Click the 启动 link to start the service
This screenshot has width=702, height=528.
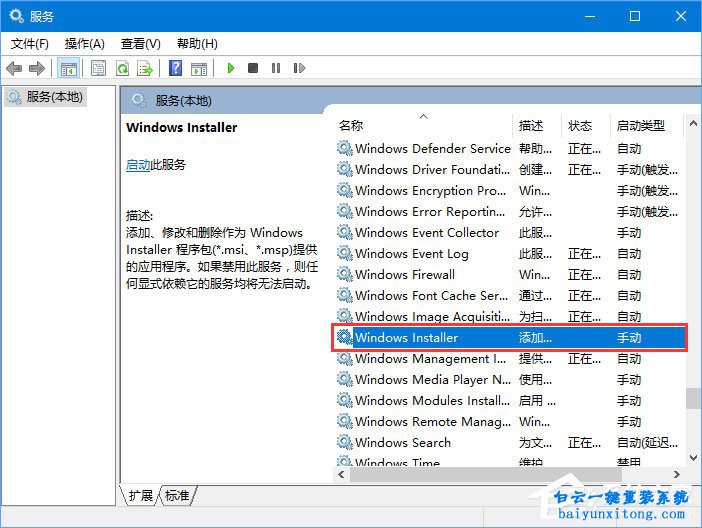[x=138, y=165]
